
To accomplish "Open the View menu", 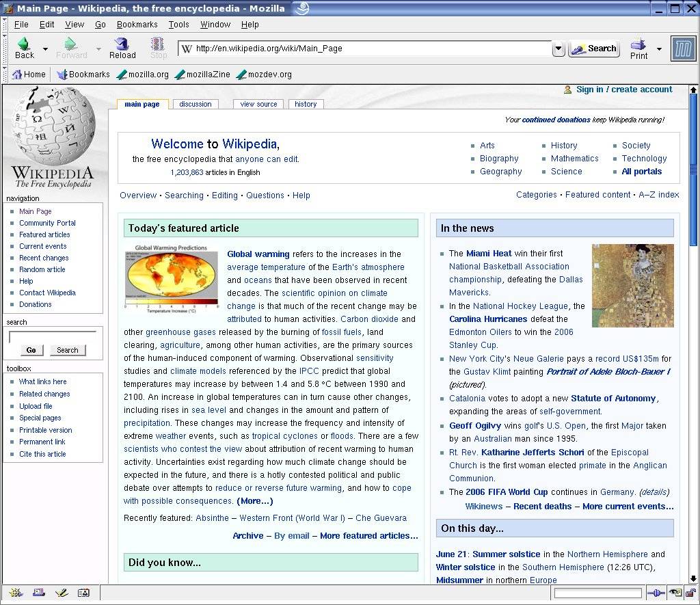I will click(75, 25).
